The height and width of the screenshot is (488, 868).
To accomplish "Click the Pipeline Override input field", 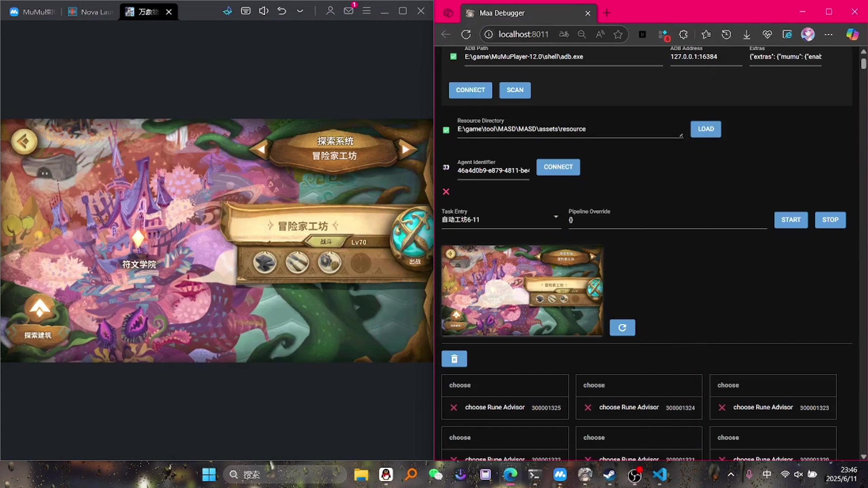I will 667,221.
